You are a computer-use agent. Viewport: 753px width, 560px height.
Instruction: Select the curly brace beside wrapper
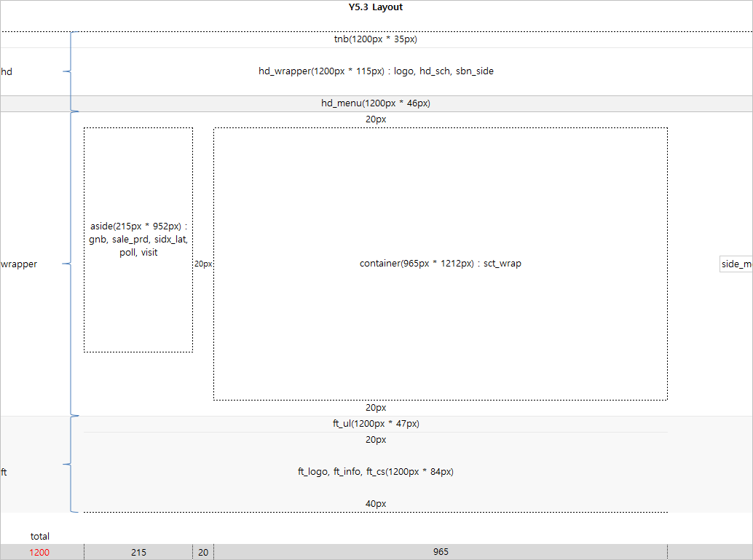coord(70,264)
